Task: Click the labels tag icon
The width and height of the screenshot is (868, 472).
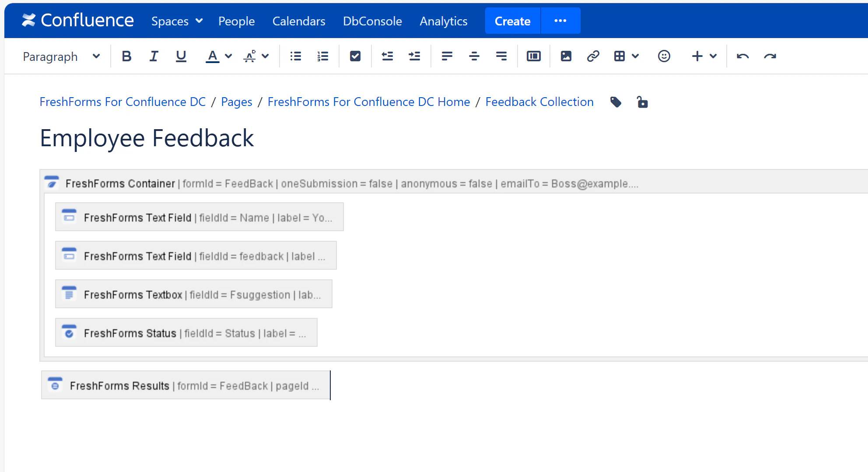Action: pos(616,102)
